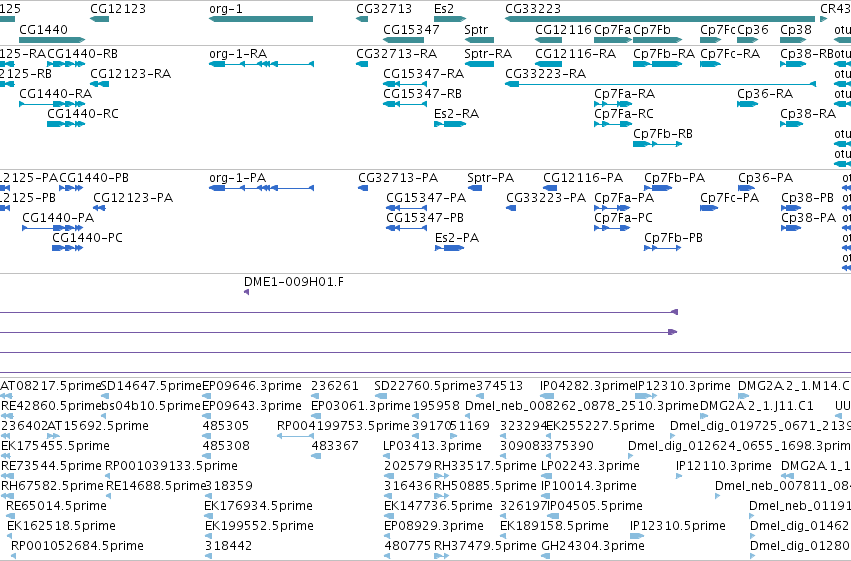The width and height of the screenshot is (851, 561).
Task: Select protein Cp7Fc-PA
Action: coord(709,208)
